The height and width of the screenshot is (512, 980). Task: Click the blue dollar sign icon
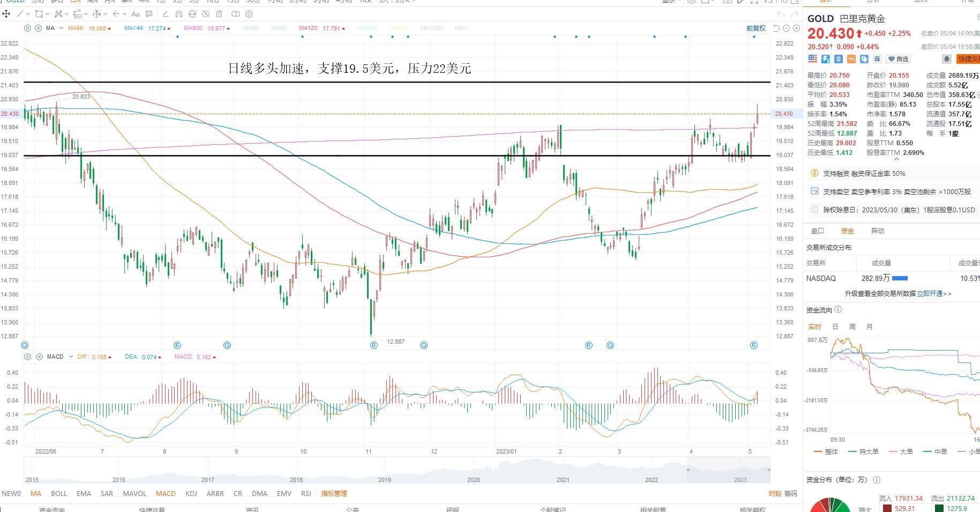839,58
